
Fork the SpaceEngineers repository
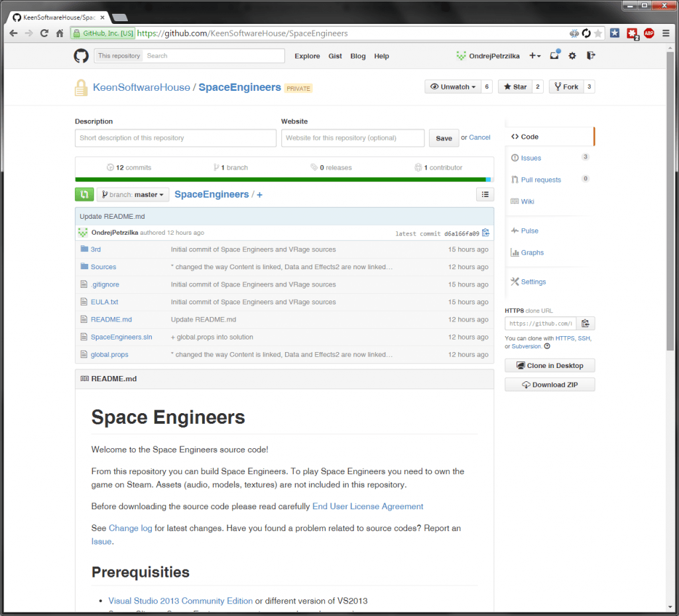pyautogui.click(x=566, y=87)
